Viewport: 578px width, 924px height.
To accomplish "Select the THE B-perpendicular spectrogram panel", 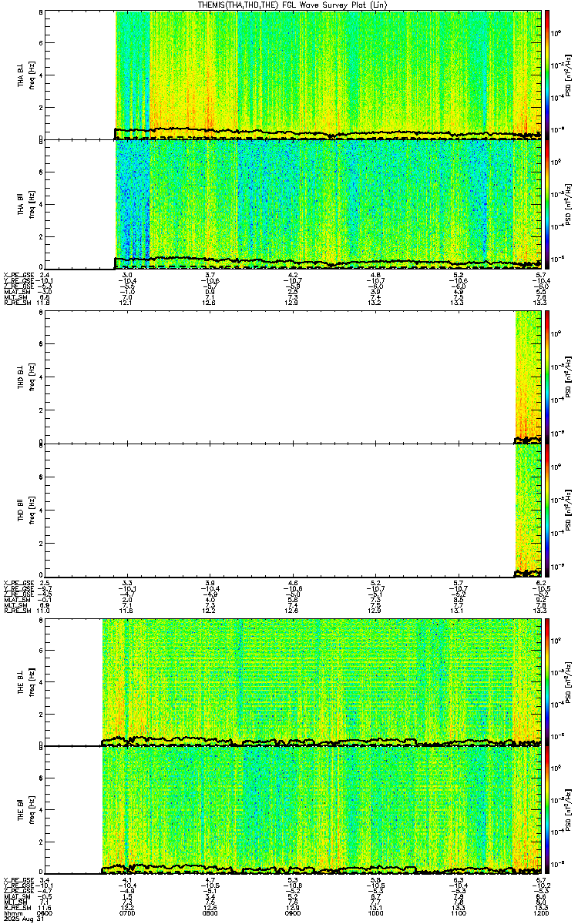I will (x=293, y=682).
